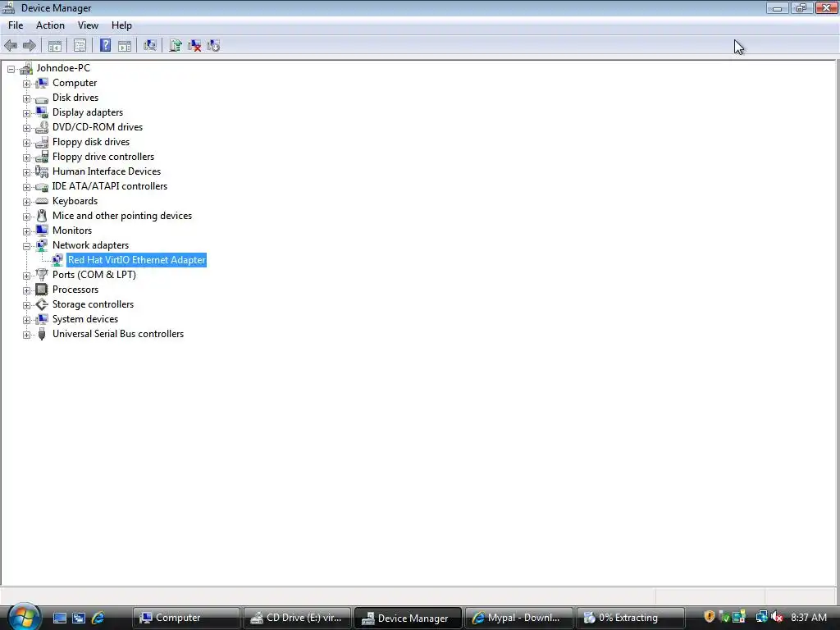
Task: Expand the Display adapters category
Action: 26,113
